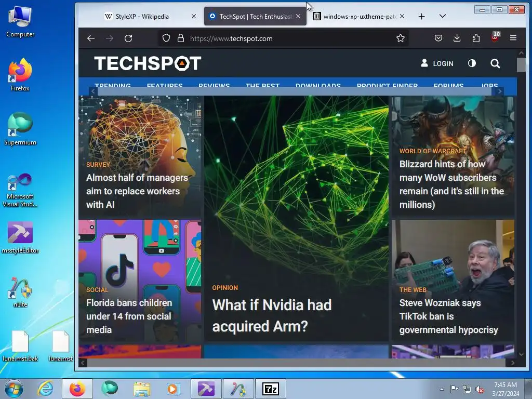Click the muted volume tray icon
This screenshot has width=532, height=399.
tap(480, 390)
